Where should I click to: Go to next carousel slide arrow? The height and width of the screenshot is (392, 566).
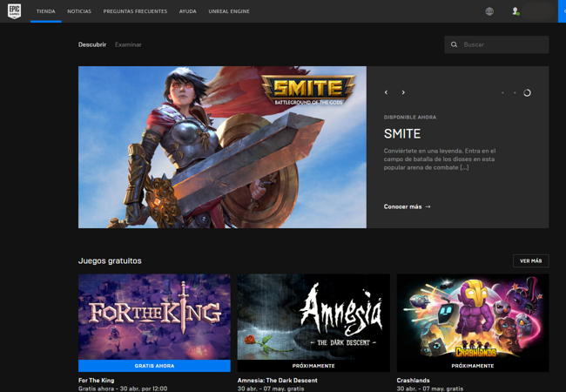click(x=403, y=92)
